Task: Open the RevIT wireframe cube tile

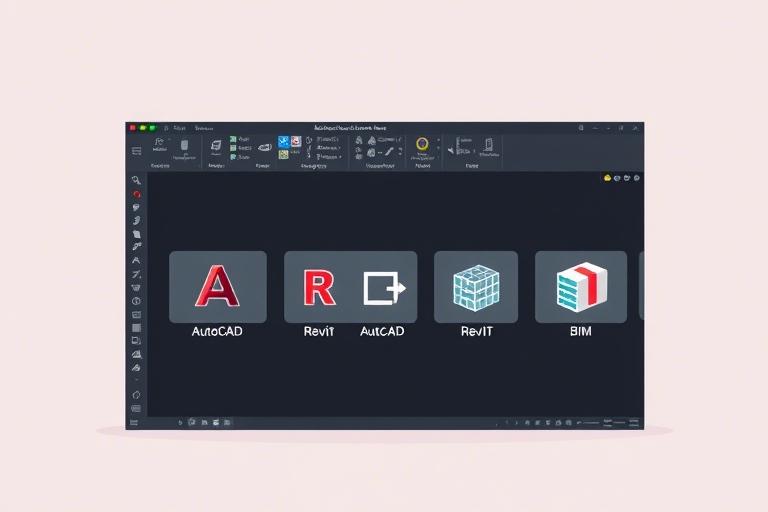Action: point(476,287)
